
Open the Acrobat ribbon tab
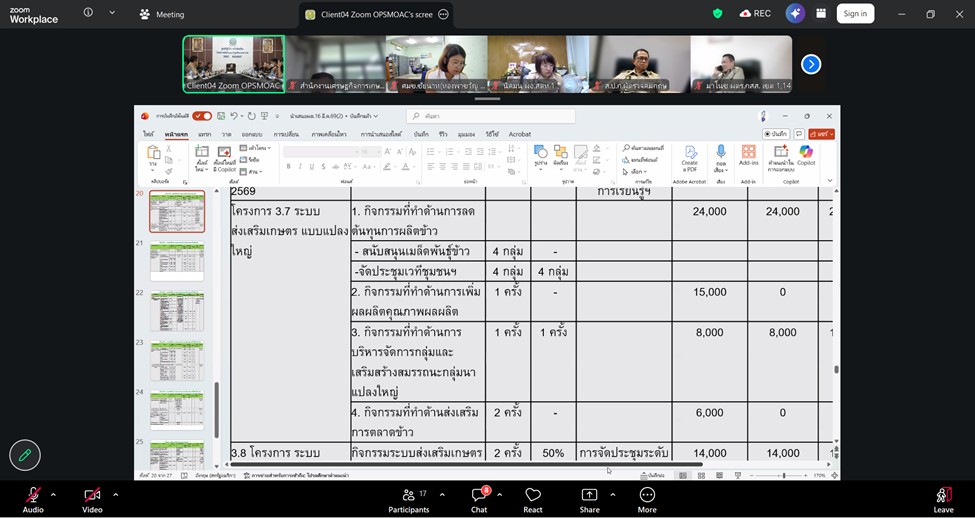pos(520,134)
